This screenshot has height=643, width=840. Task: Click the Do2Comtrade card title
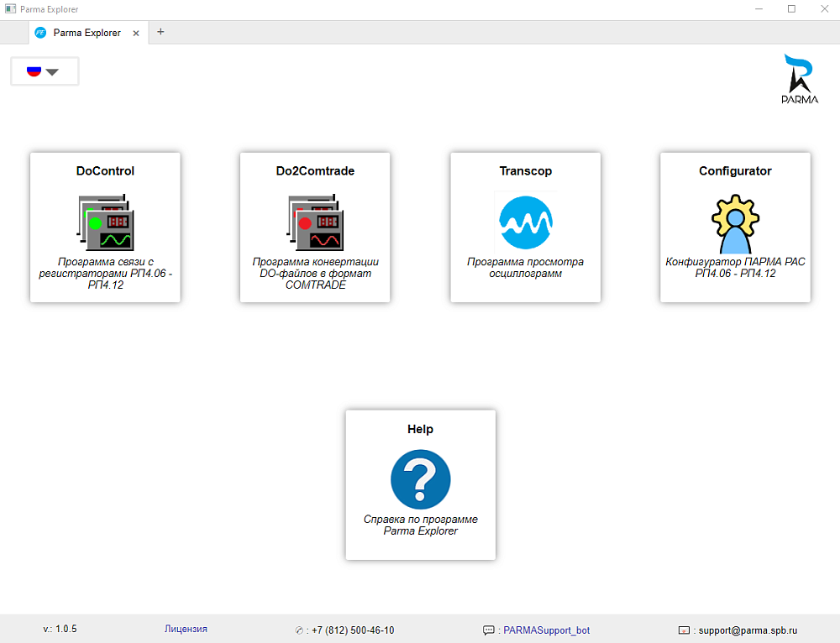point(315,170)
